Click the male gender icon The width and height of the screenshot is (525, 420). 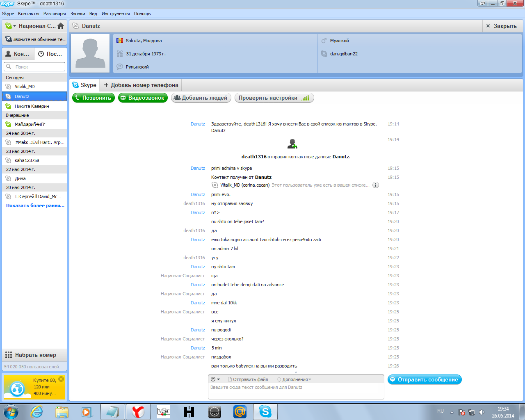pyautogui.click(x=324, y=41)
